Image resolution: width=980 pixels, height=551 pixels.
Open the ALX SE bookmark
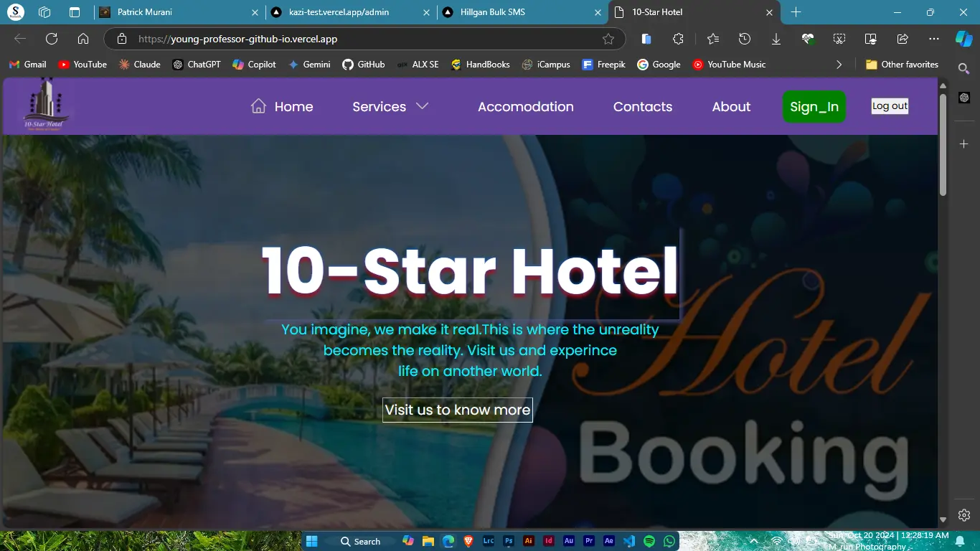click(x=418, y=65)
